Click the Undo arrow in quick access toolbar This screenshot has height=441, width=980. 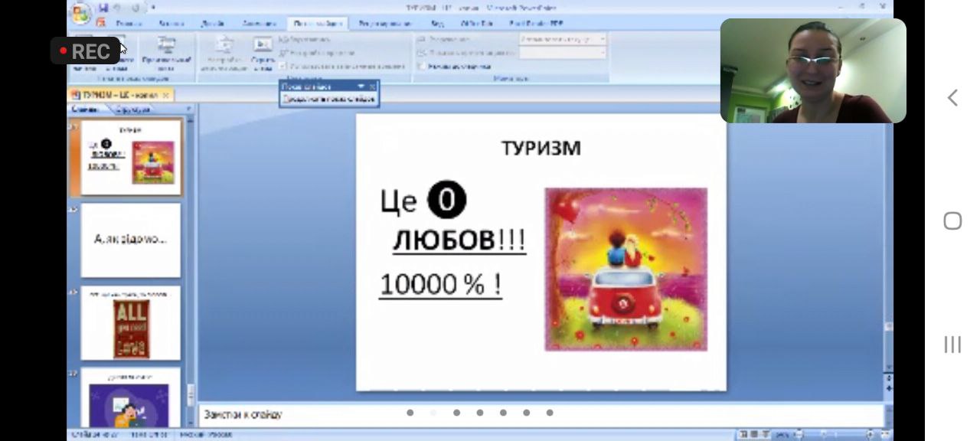click(x=119, y=8)
